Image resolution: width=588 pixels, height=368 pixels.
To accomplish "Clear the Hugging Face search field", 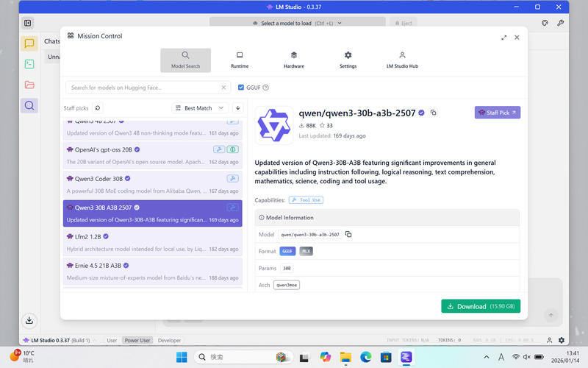I will (223, 88).
